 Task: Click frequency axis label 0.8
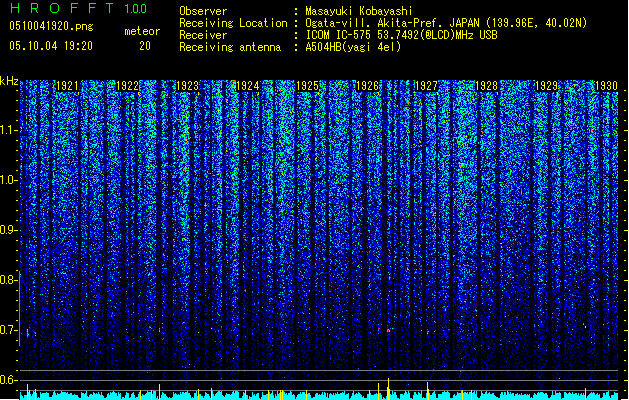pos(8,280)
